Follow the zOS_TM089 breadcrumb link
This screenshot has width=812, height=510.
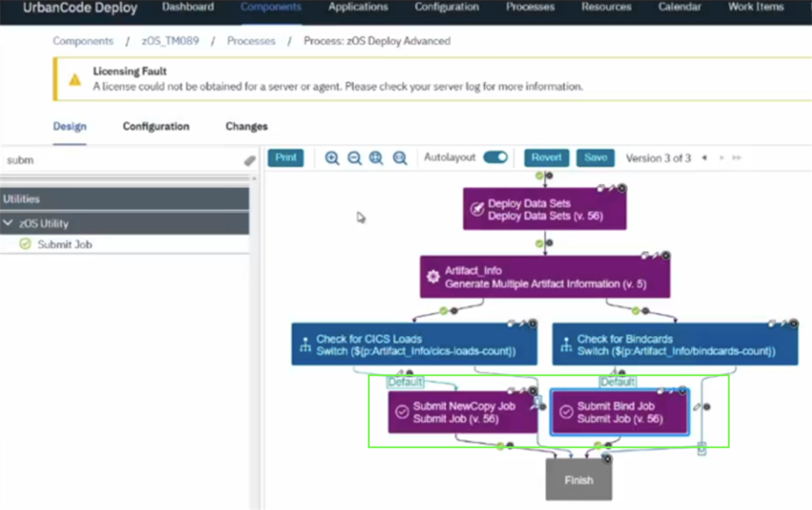coord(169,41)
